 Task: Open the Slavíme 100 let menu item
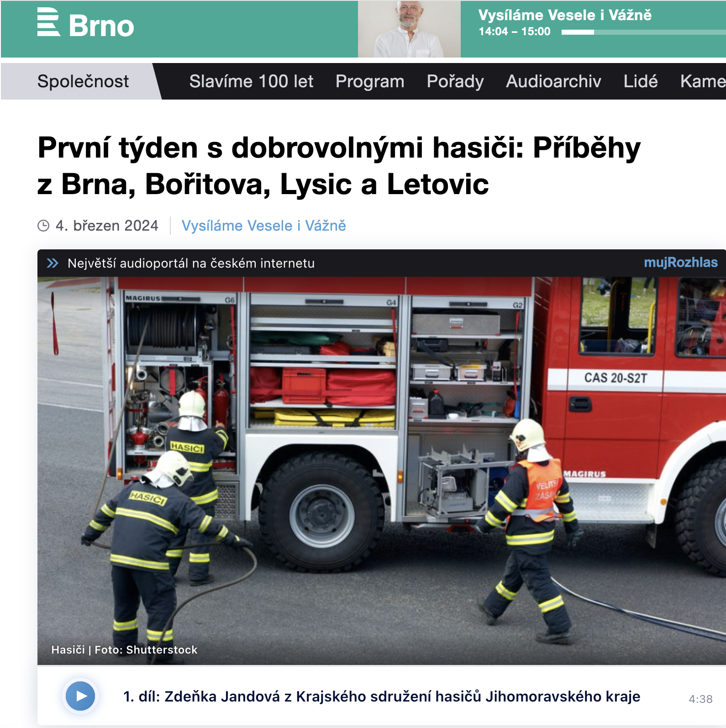[251, 81]
